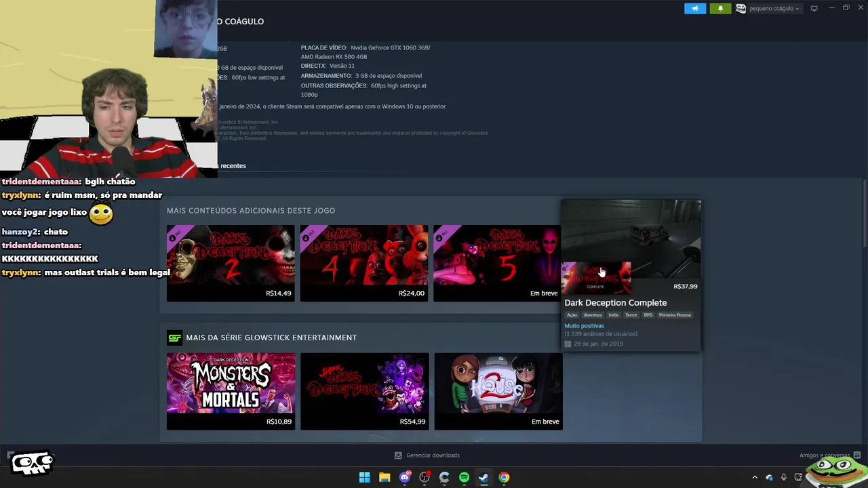Open Spotify from the taskbar

click(464, 477)
